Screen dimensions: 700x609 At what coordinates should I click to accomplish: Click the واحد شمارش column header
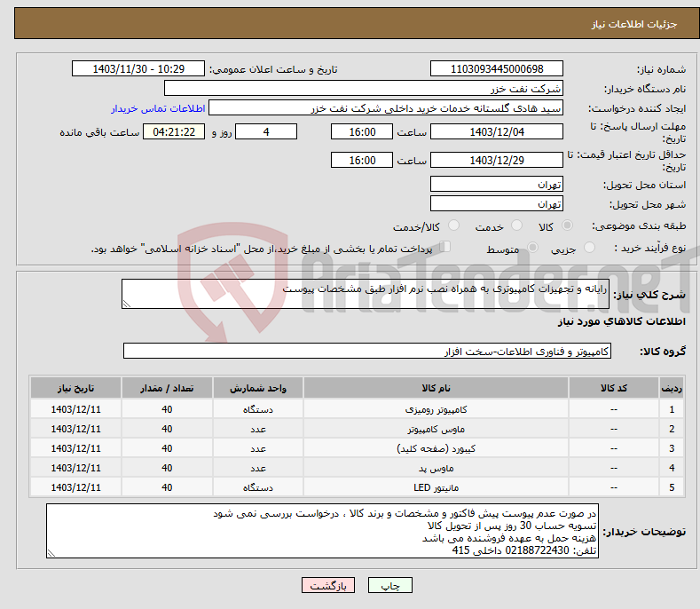click(258, 388)
